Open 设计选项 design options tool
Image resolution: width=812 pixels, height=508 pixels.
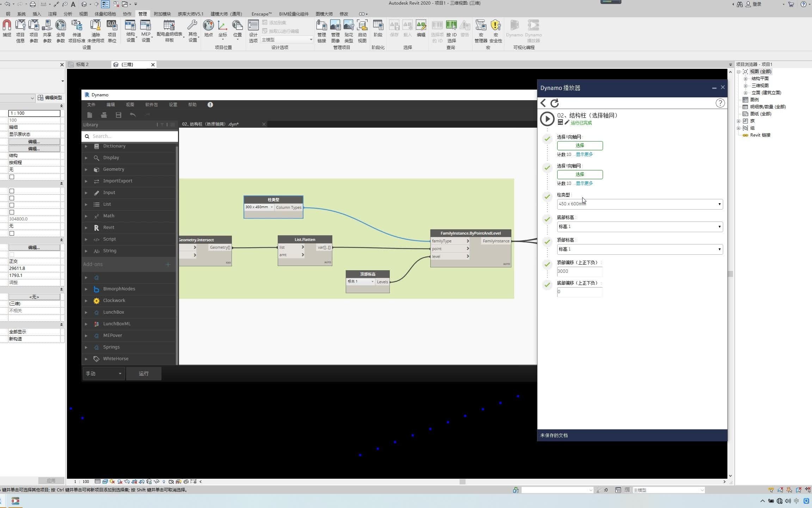[x=253, y=31]
